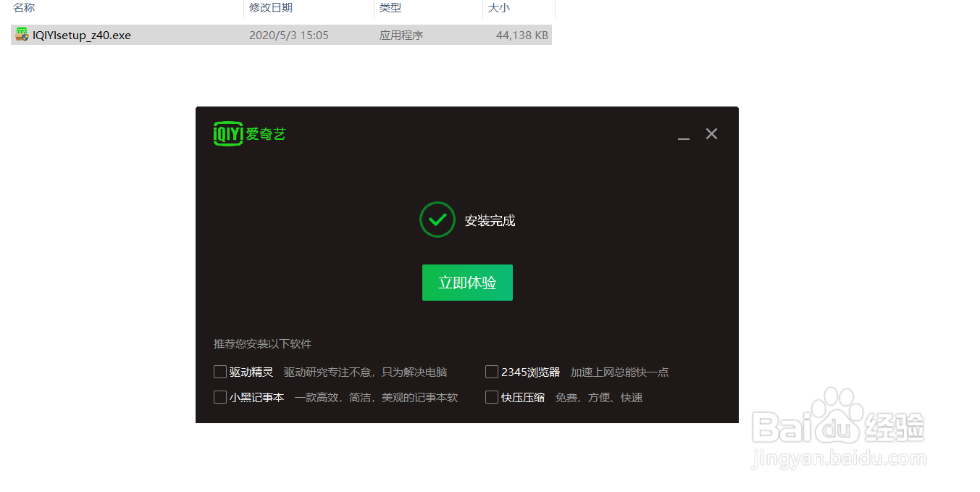Select the file name IQIYIsetup_z40.exe
This screenshot has width=980, height=492.
pyautogui.click(x=82, y=35)
